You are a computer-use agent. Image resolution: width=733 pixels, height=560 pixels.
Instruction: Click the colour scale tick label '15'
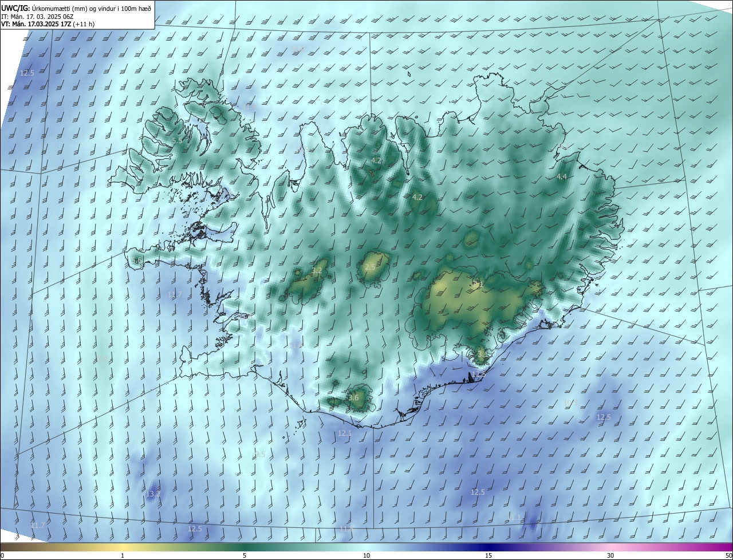point(488,555)
